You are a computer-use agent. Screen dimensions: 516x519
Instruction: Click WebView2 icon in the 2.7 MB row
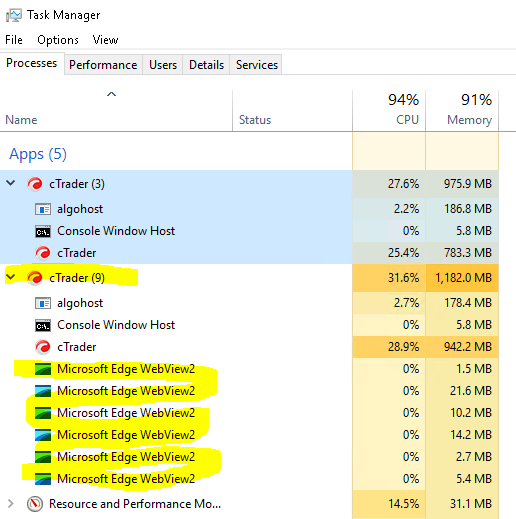(x=43, y=457)
